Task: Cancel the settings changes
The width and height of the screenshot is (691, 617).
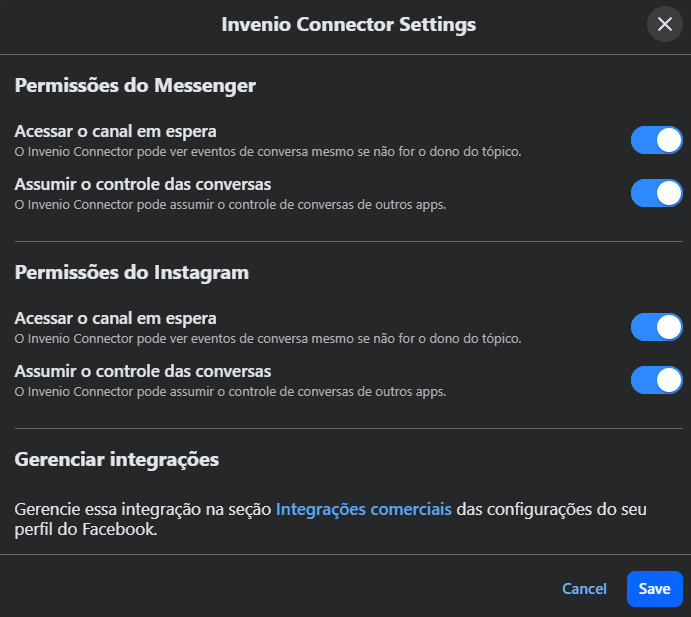Action: tap(584, 589)
